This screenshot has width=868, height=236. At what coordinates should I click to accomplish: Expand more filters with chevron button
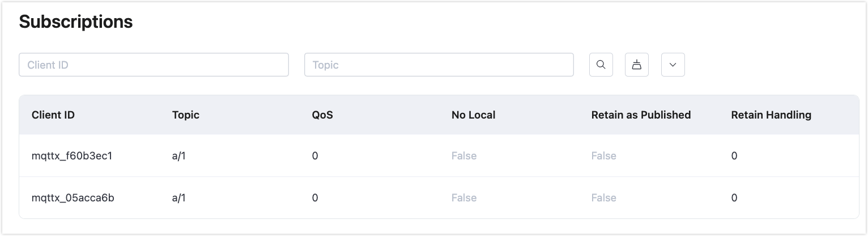(673, 65)
